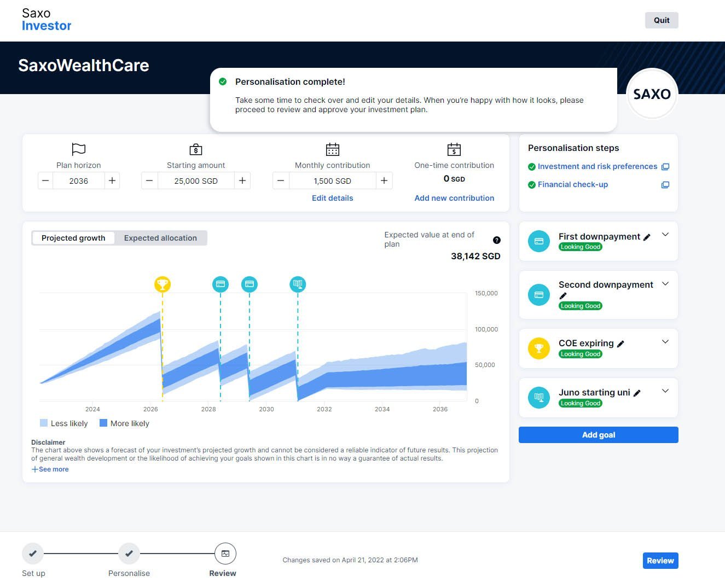This screenshot has width=725, height=588.
Task: Decrease the Starting amount value
Action: click(x=149, y=181)
